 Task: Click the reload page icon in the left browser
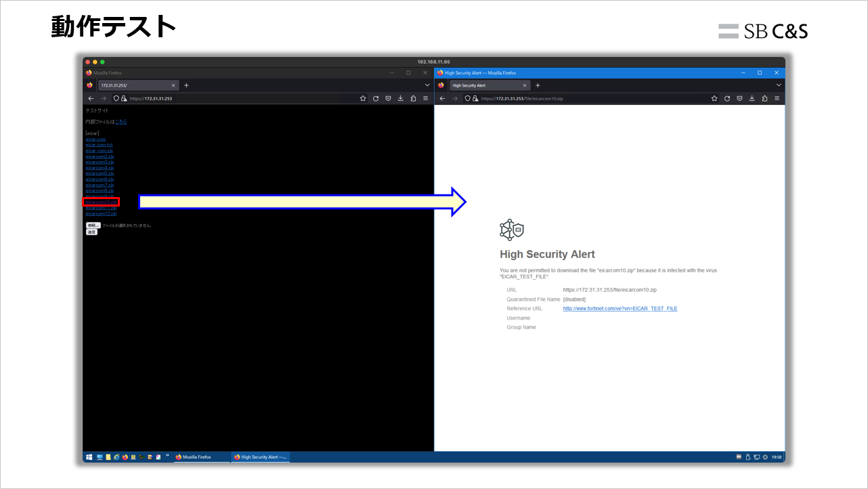375,98
